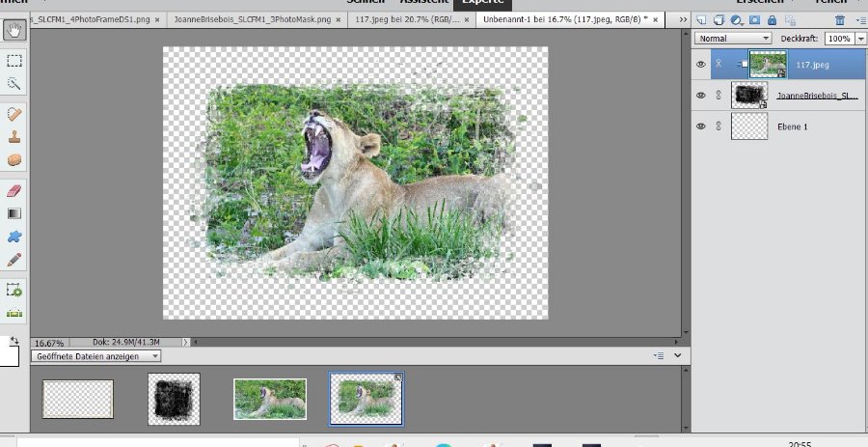Click the lock all pixels icon

[x=772, y=19]
